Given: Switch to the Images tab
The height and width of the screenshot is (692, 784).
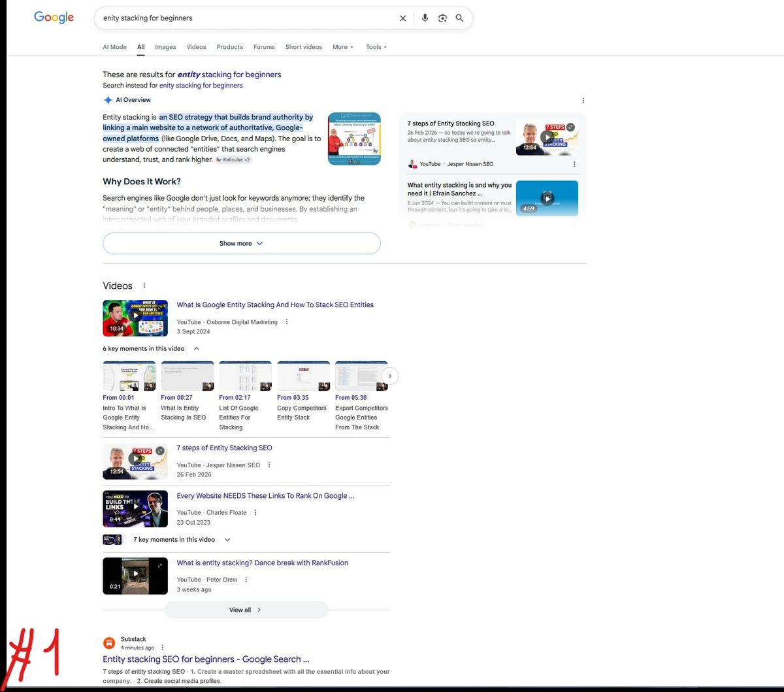Looking at the screenshot, I should (x=165, y=47).
